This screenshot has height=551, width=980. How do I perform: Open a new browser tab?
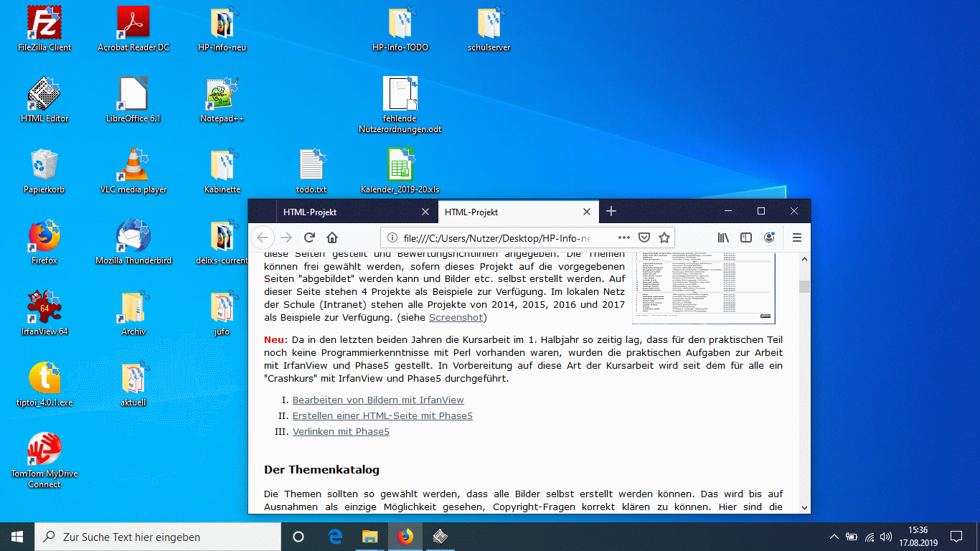[x=611, y=211]
